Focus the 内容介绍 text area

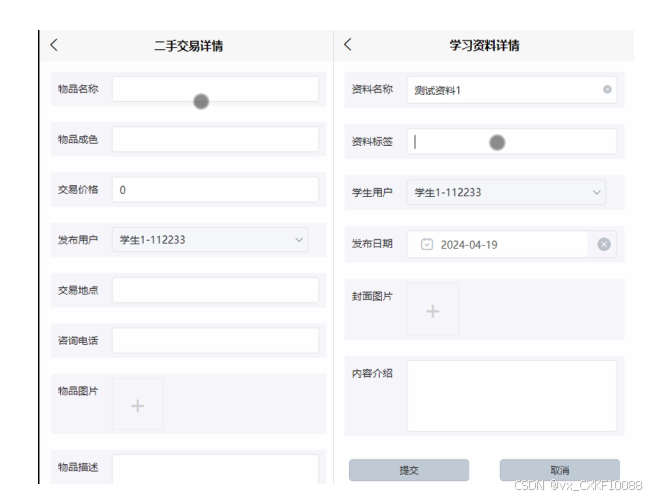(511, 396)
